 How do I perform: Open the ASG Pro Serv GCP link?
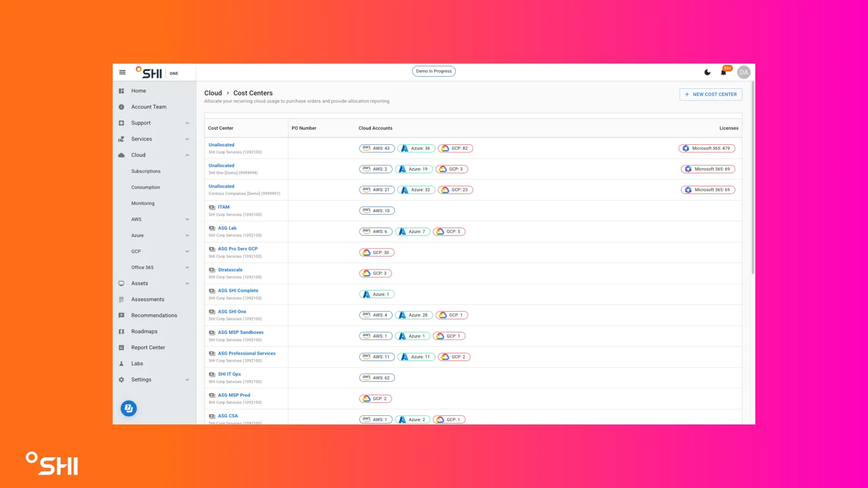coord(238,249)
